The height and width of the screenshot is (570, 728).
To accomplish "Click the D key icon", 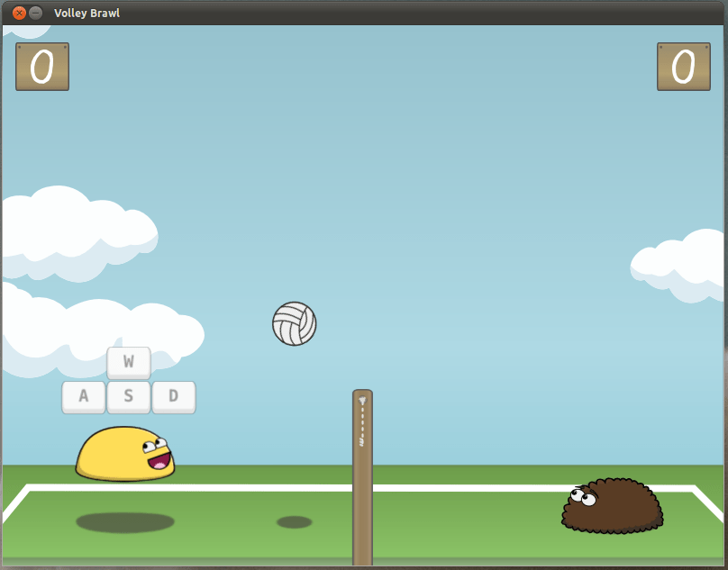I will point(174,397).
